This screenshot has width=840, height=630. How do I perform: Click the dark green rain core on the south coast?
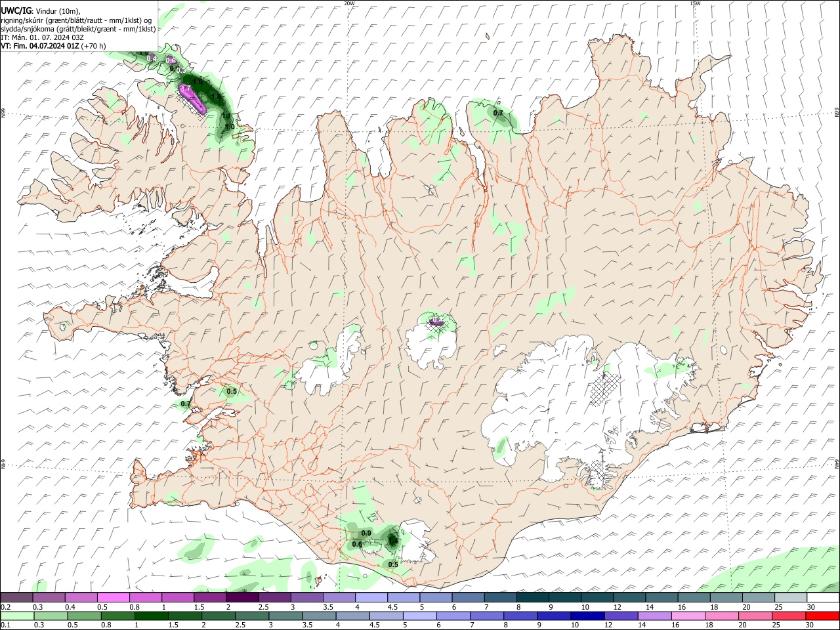[x=392, y=541]
